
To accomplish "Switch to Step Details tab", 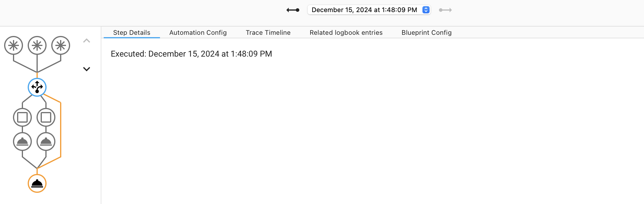I will pyautogui.click(x=132, y=32).
